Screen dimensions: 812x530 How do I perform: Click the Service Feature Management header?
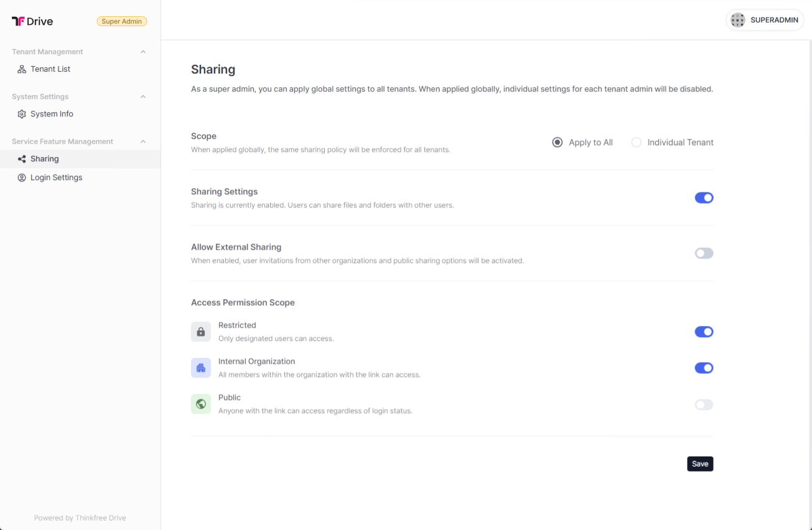[62, 141]
